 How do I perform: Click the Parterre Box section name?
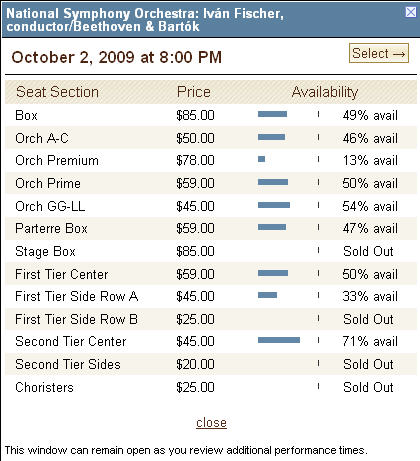(x=51, y=228)
